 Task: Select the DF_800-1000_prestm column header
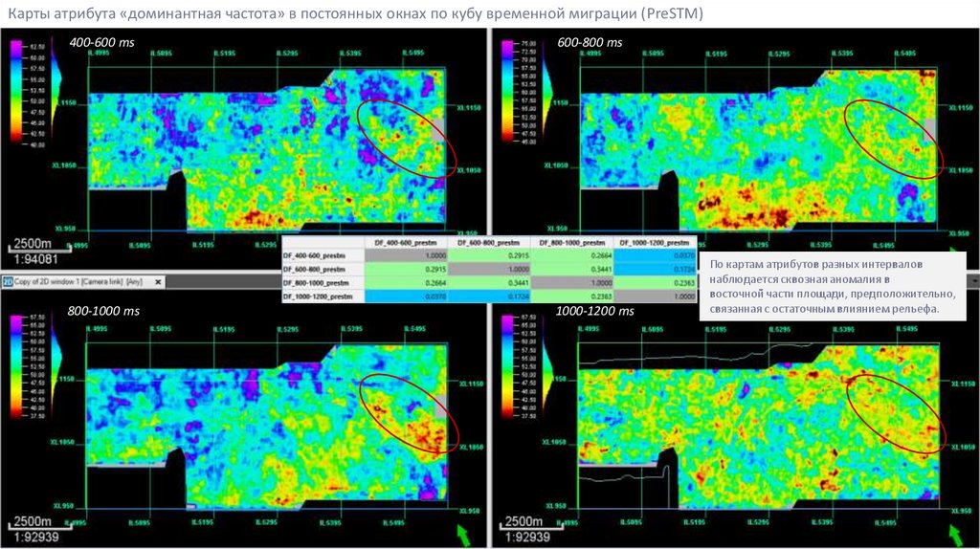[x=572, y=242]
